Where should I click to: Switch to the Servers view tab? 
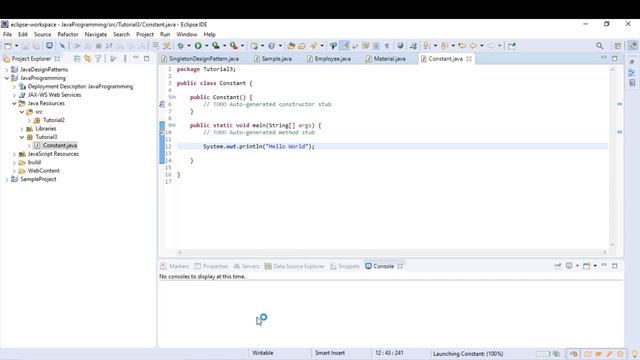pyautogui.click(x=246, y=266)
